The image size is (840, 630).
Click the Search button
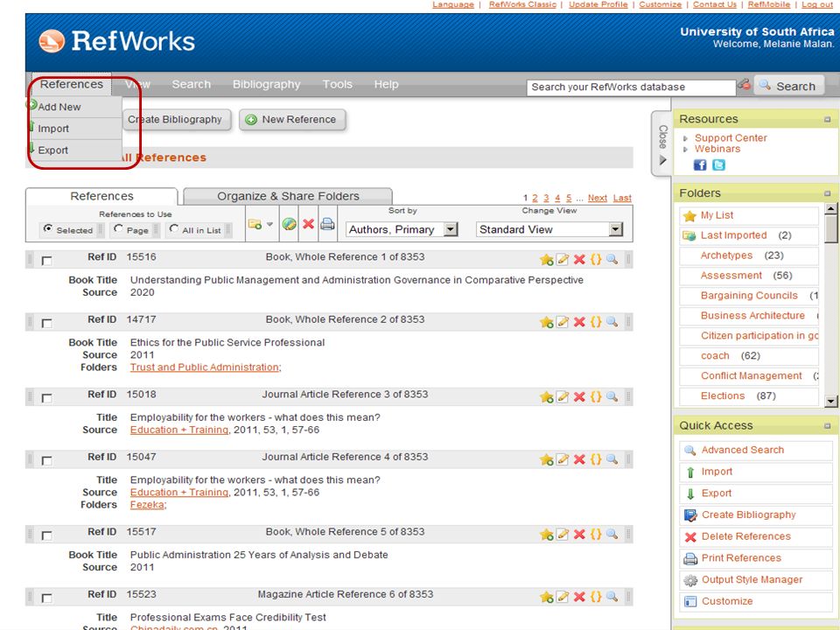tap(788, 86)
